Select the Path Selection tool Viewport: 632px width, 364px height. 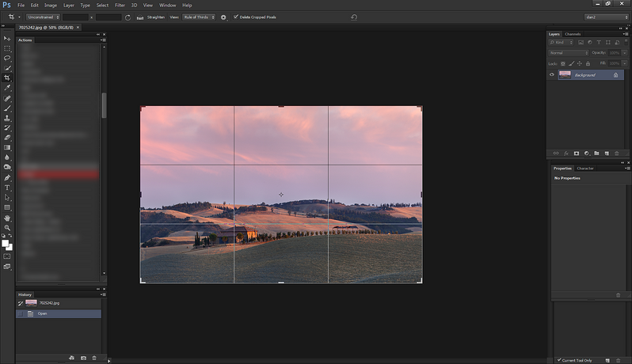click(7, 197)
